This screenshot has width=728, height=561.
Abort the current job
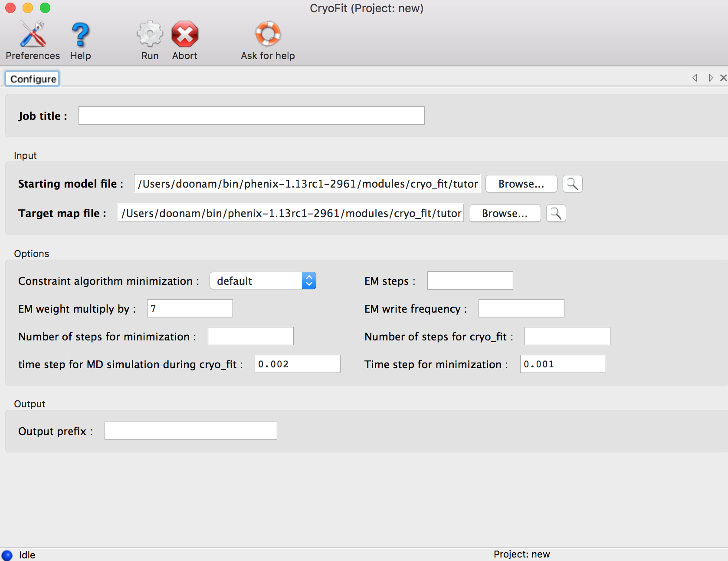click(x=184, y=39)
